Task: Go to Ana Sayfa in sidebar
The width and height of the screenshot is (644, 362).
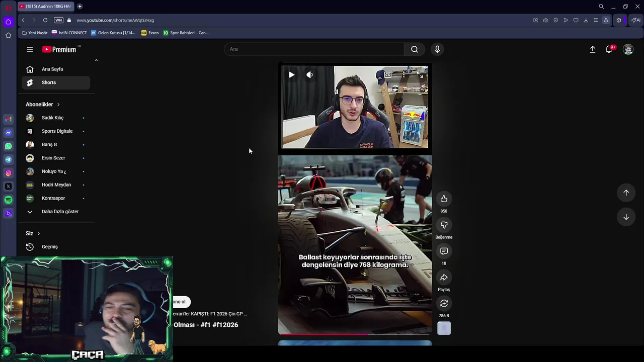Action: point(56,69)
